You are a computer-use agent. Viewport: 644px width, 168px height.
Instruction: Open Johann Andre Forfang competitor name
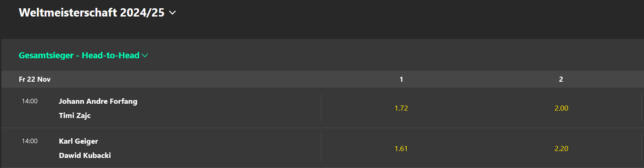(98, 101)
